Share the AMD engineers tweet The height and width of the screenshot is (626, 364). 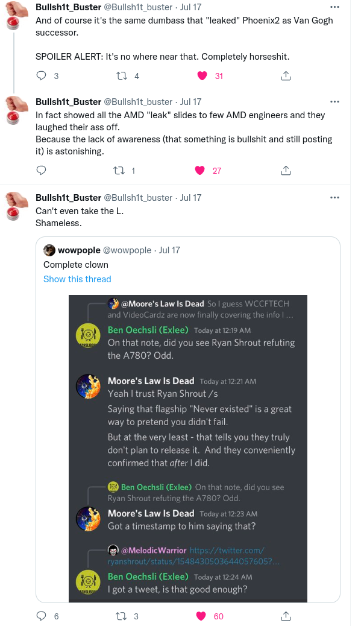click(286, 171)
